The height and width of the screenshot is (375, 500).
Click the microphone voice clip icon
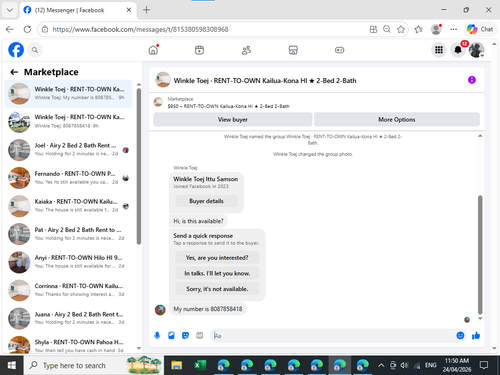click(157, 335)
